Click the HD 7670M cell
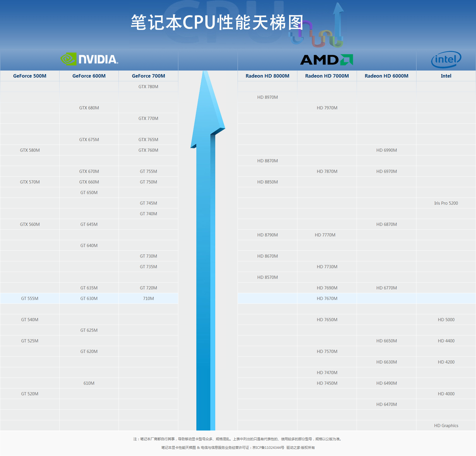 327,299
